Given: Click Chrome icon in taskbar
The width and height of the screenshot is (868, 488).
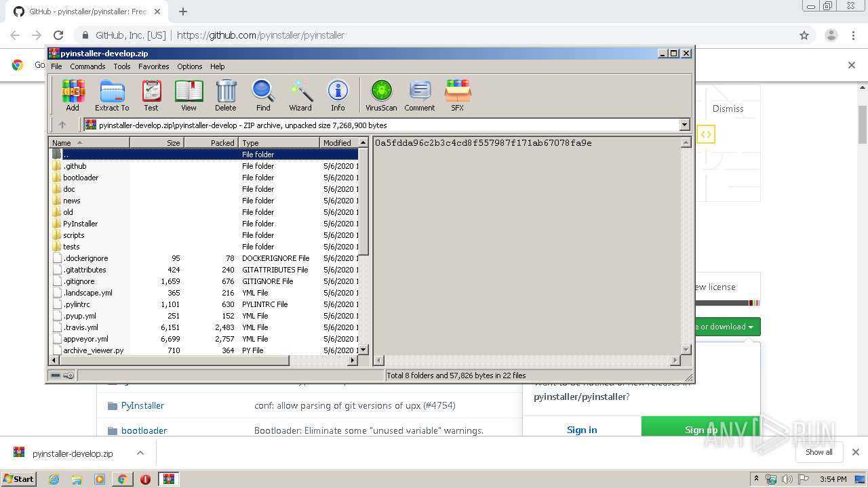Looking at the screenshot, I should pyautogui.click(x=122, y=479).
